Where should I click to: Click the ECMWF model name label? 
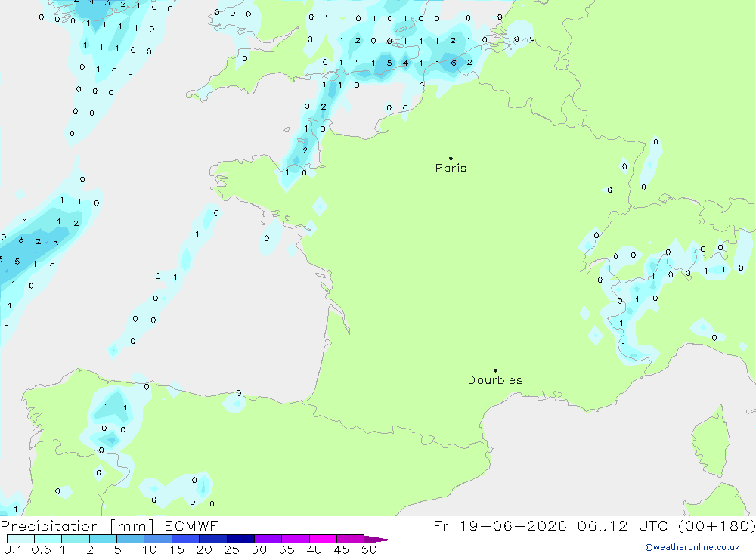point(191,526)
